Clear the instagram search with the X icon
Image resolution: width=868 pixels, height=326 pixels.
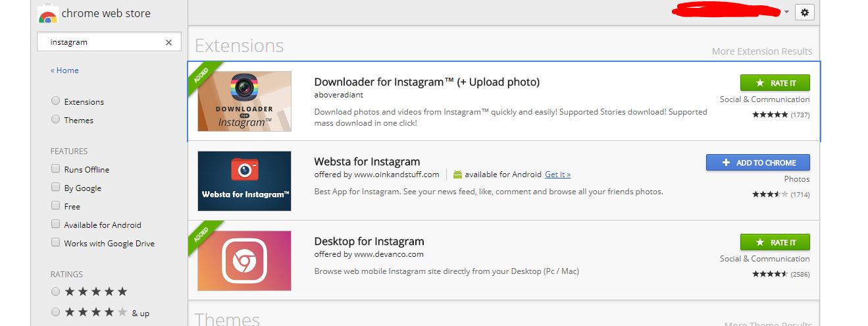[x=168, y=42]
